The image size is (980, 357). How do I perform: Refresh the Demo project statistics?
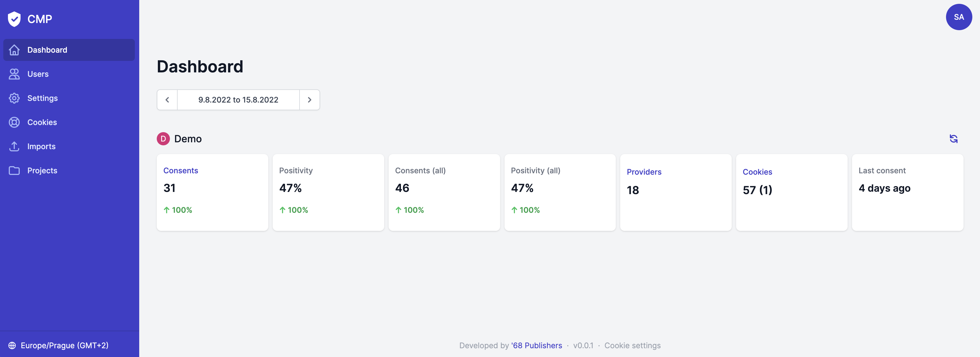click(953, 138)
